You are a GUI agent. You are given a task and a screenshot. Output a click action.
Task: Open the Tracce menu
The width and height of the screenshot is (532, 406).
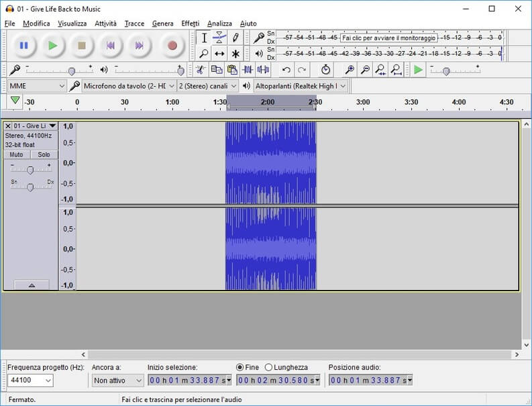(x=134, y=23)
